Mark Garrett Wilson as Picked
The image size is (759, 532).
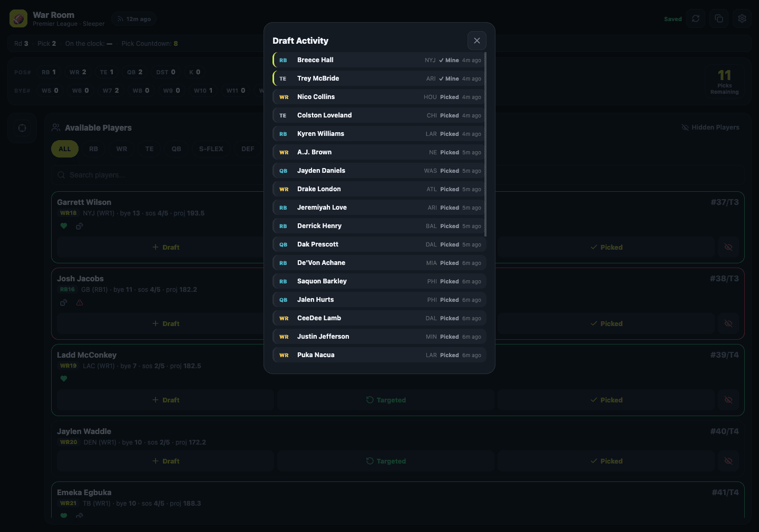click(606, 247)
